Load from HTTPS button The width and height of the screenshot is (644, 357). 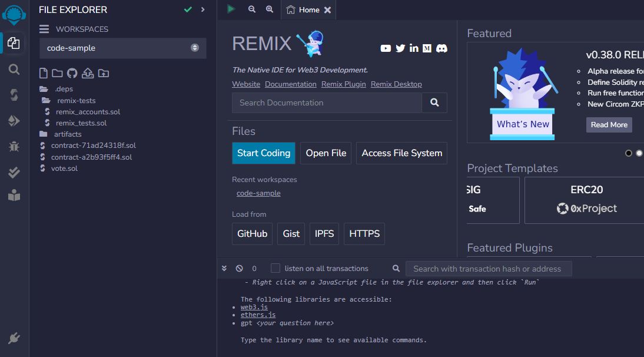[364, 234]
